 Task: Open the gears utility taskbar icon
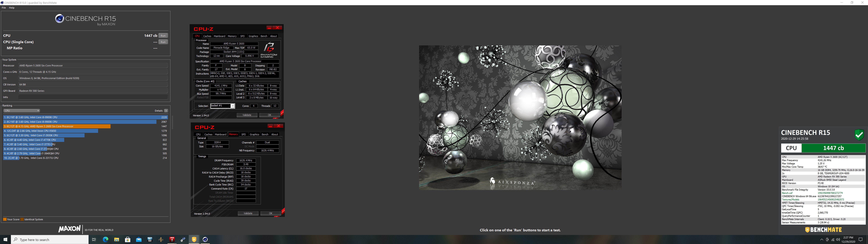(x=183, y=240)
